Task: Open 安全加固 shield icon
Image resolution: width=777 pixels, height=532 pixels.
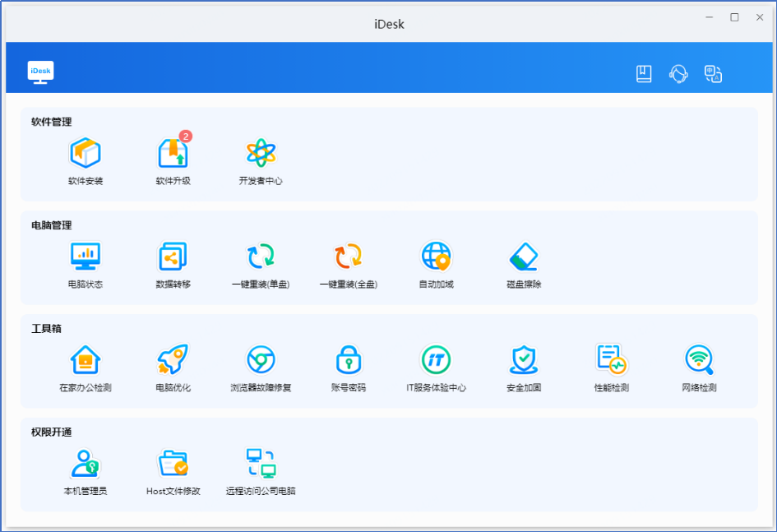Action: pyautogui.click(x=524, y=359)
